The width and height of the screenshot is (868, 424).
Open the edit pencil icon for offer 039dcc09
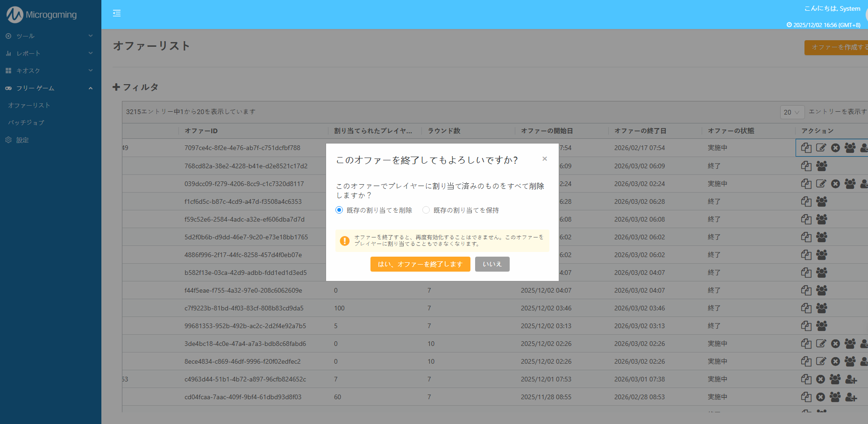(x=821, y=184)
